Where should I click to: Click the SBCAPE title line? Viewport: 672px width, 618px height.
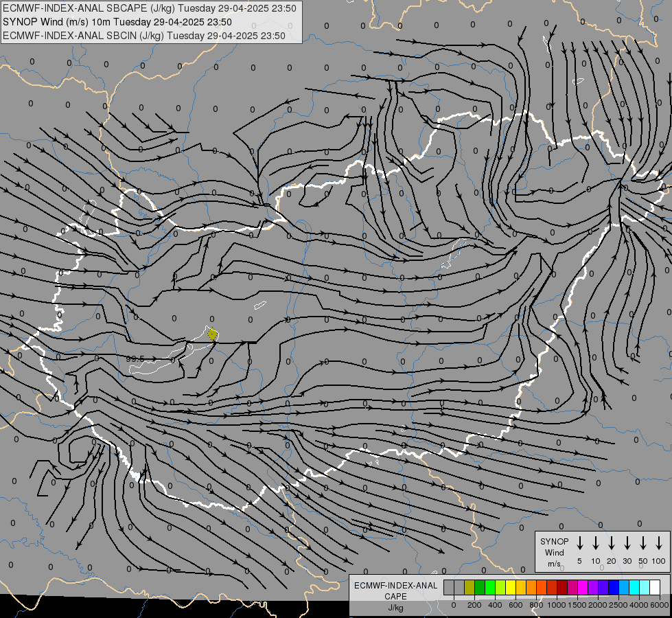tap(150, 8)
